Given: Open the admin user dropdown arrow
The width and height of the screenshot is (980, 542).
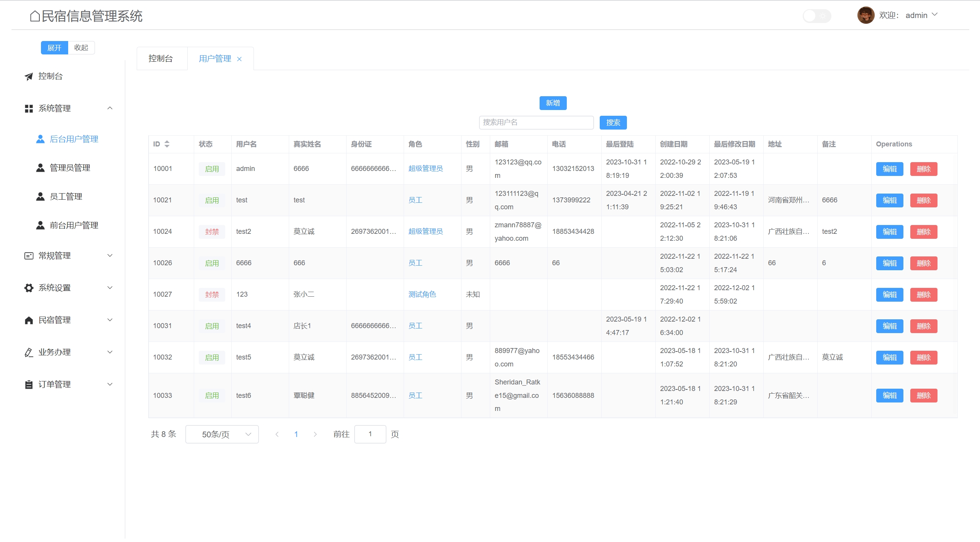Looking at the screenshot, I should 935,15.
